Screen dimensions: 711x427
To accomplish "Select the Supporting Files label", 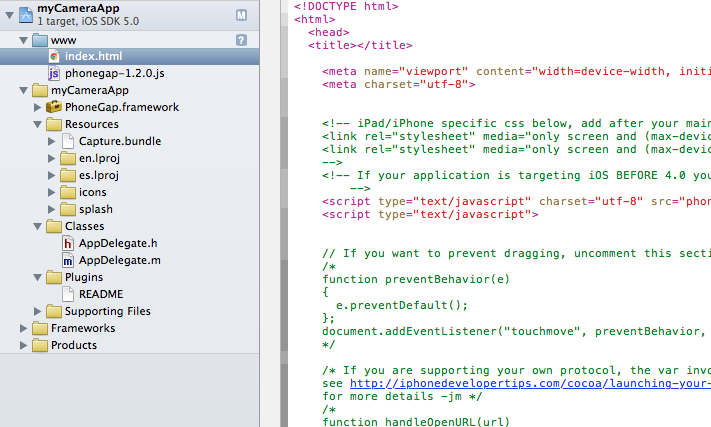I will tap(107, 311).
